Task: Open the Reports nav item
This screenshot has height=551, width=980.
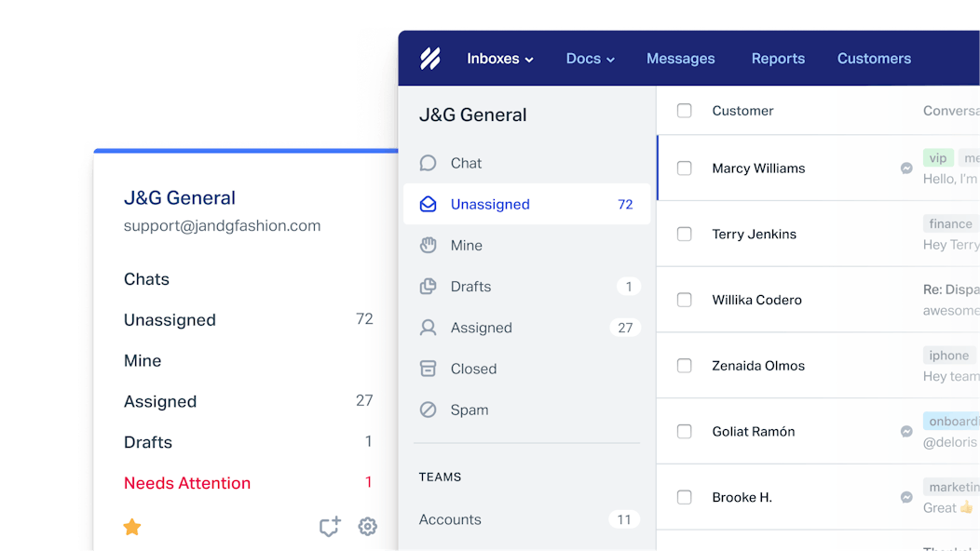Action: click(x=778, y=59)
